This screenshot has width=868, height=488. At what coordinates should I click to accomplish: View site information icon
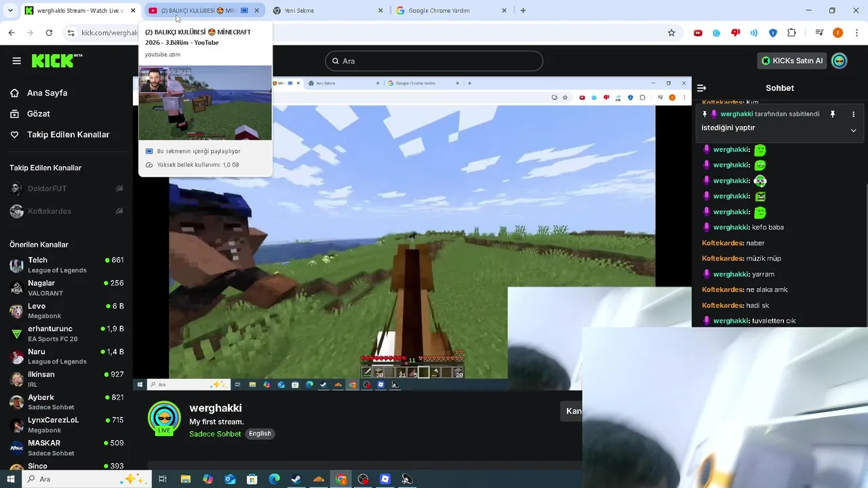[71, 33]
